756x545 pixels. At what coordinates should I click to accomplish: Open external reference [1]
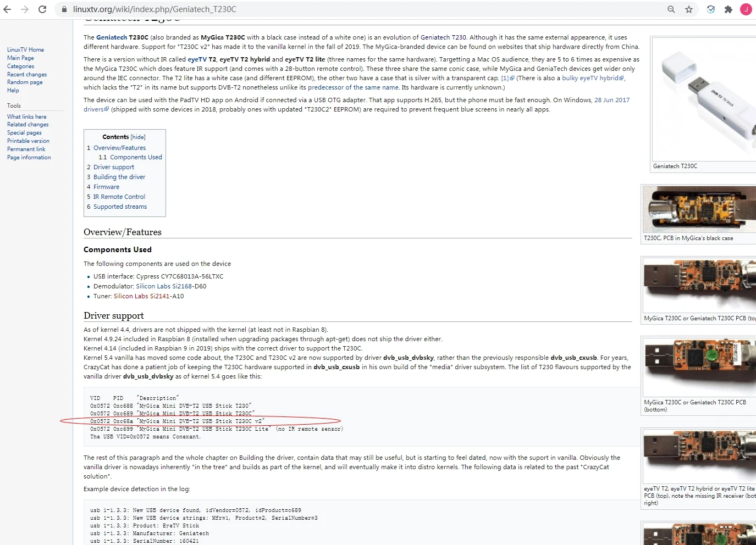pos(507,79)
